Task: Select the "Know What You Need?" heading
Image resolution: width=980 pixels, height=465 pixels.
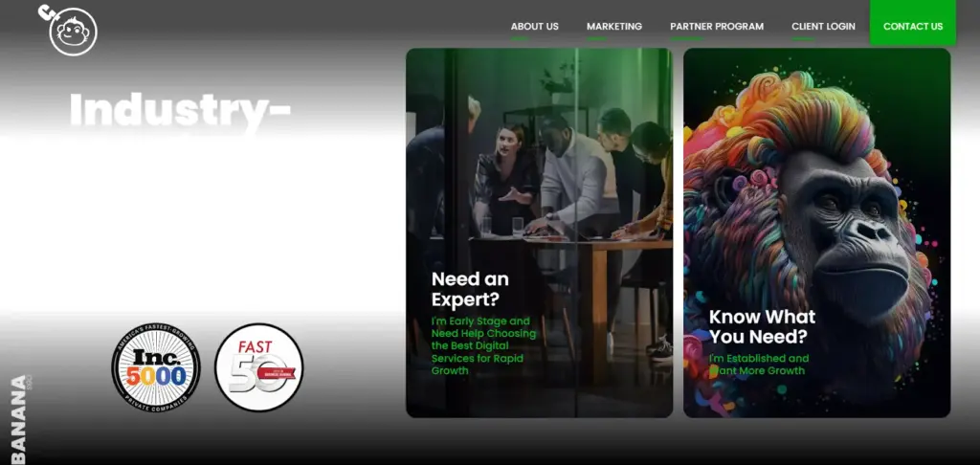Action: tap(762, 326)
